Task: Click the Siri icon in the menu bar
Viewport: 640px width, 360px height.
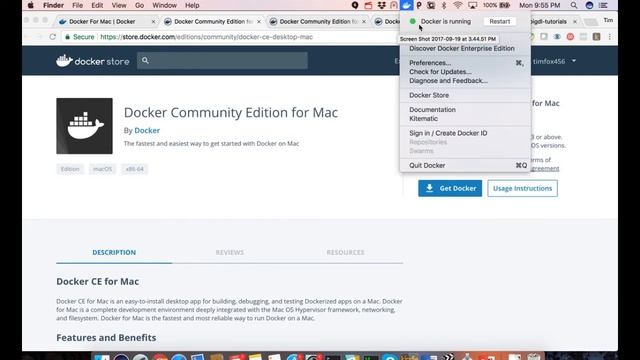Action: (x=589, y=5)
